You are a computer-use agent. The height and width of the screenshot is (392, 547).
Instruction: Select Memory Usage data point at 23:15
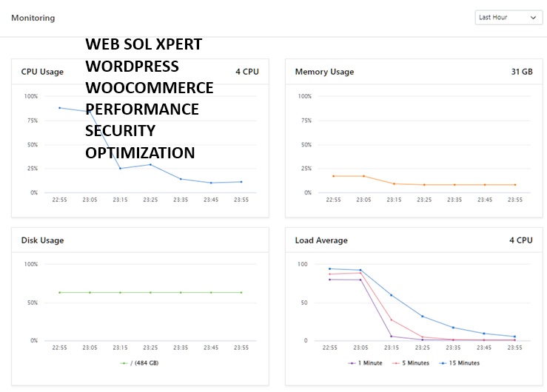pyautogui.click(x=394, y=183)
